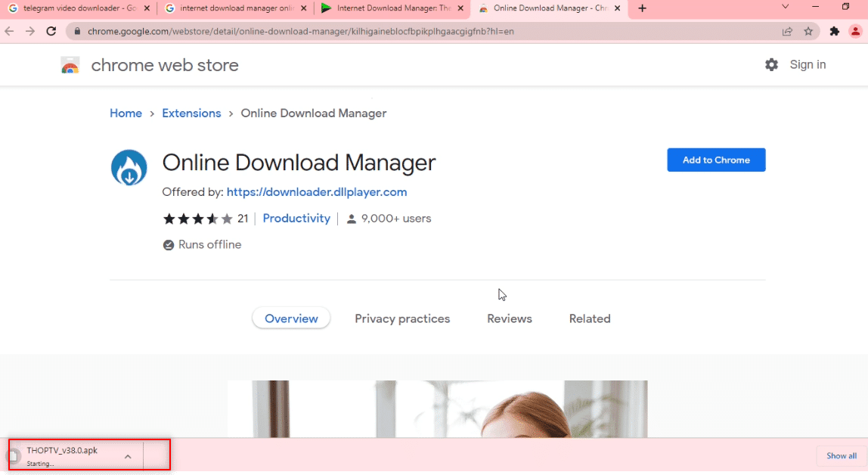This screenshot has width=868, height=475.
Task: Click the browser profile avatar icon
Action: (x=855, y=31)
